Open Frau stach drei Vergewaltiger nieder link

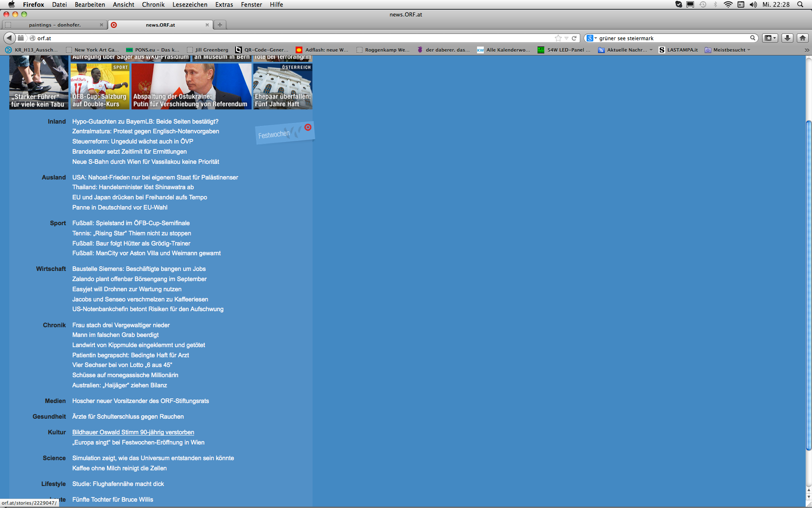click(121, 325)
